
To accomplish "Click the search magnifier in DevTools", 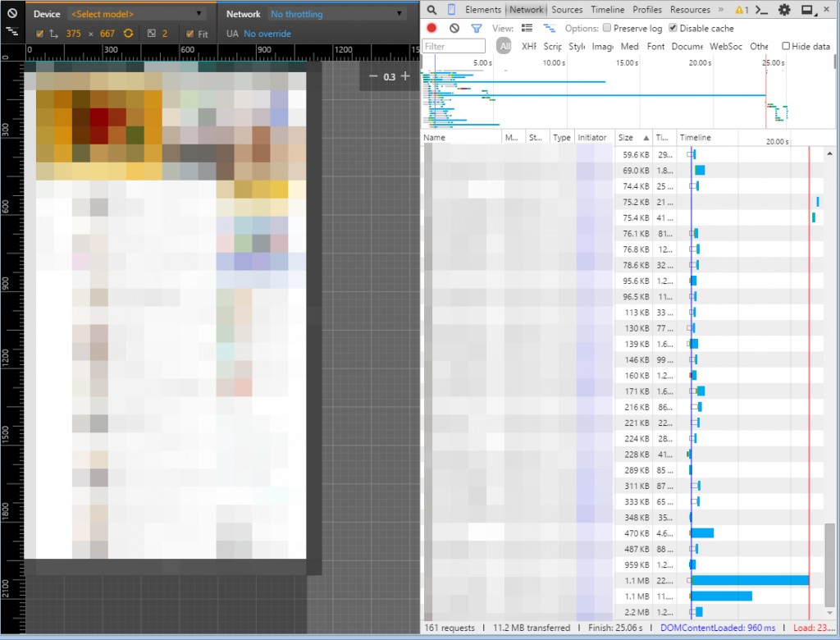I will point(431,10).
